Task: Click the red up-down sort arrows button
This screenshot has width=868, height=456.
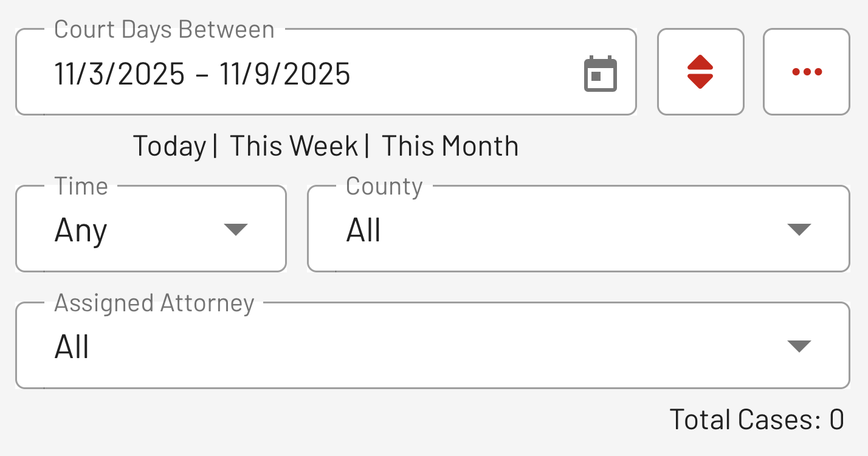Action: [x=700, y=72]
